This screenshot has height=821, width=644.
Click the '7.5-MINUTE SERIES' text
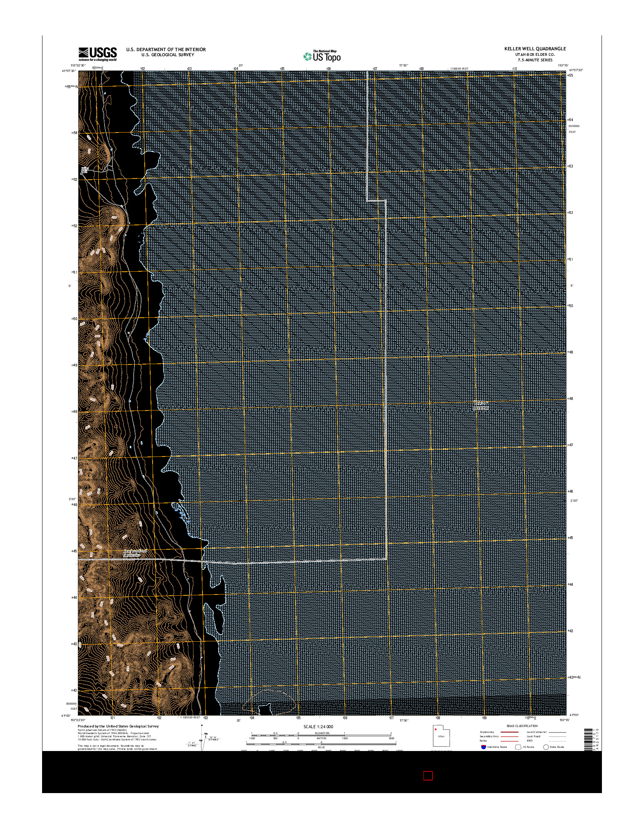[535, 60]
